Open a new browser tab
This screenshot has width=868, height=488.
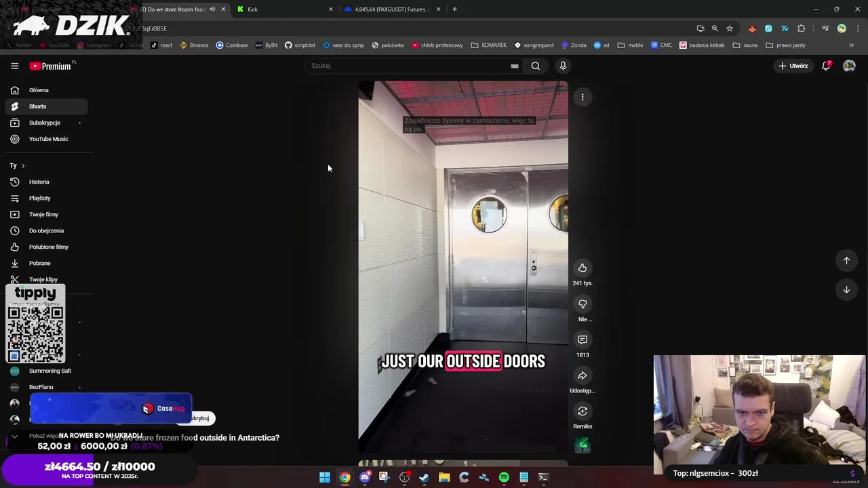[454, 9]
